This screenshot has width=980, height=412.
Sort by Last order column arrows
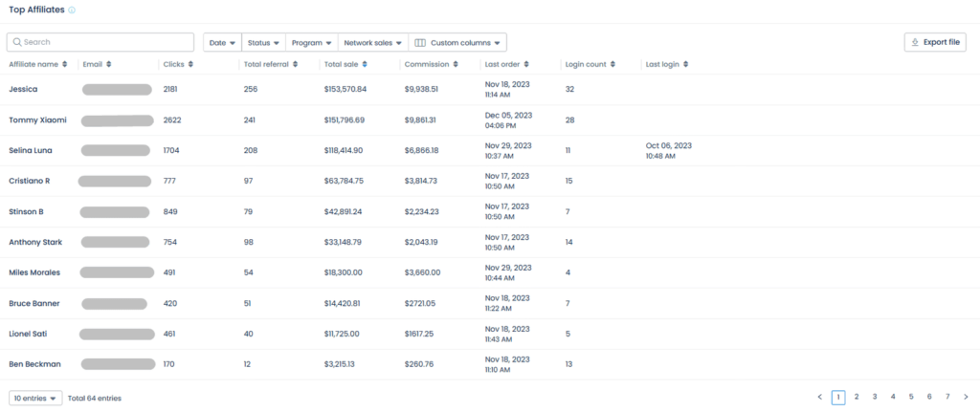coord(524,64)
